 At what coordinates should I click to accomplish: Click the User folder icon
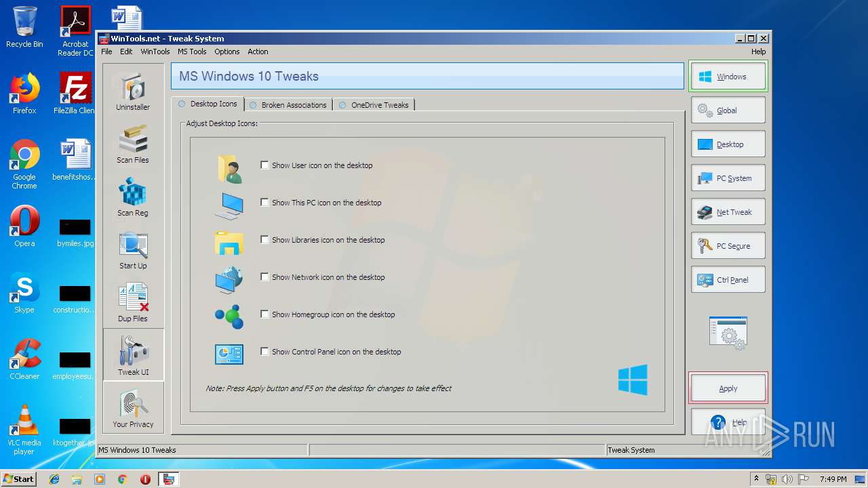click(x=229, y=168)
